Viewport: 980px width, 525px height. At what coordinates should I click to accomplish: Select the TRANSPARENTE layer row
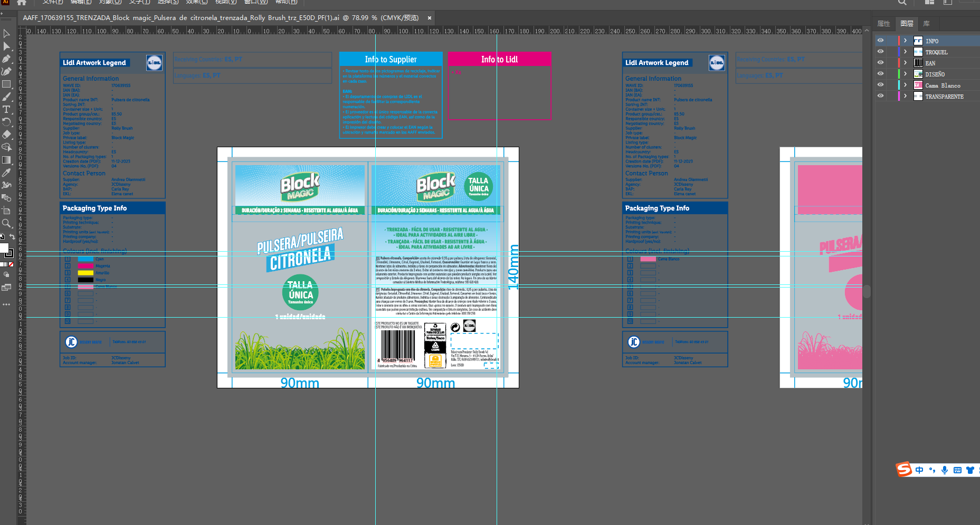click(x=927, y=96)
